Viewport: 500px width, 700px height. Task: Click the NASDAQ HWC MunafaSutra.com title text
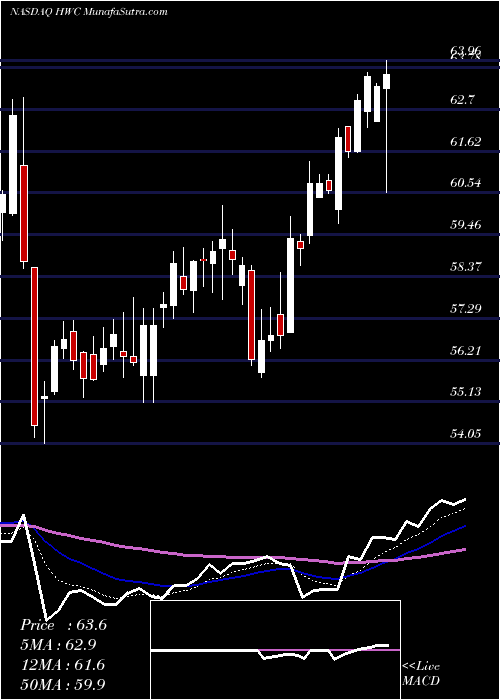coord(88,12)
